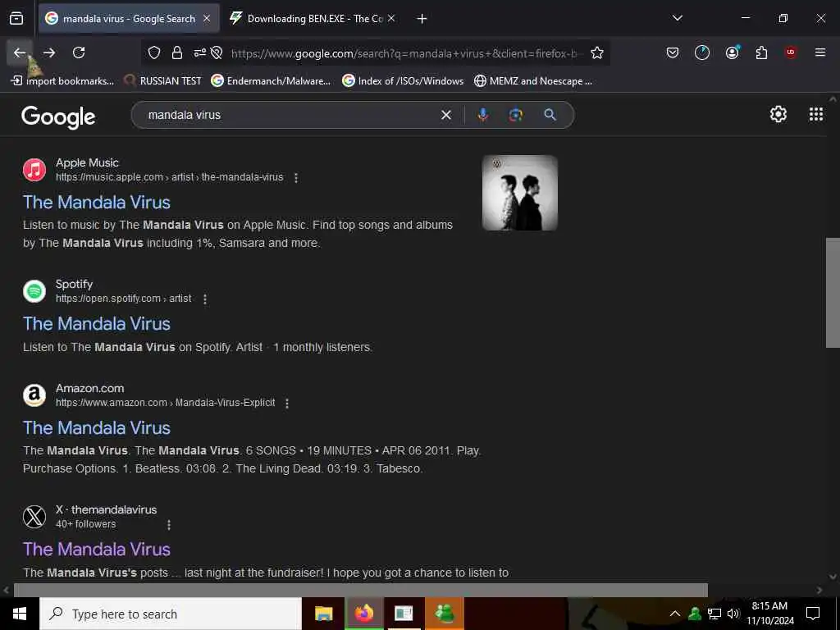The image size is (840, 630).
Task: Go back using the browser back arrow
Action: tap(20, 52)
